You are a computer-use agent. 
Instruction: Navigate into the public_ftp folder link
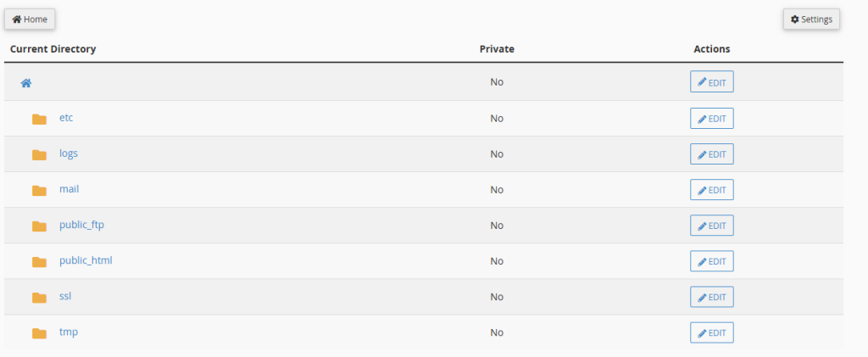coord(82,226)
